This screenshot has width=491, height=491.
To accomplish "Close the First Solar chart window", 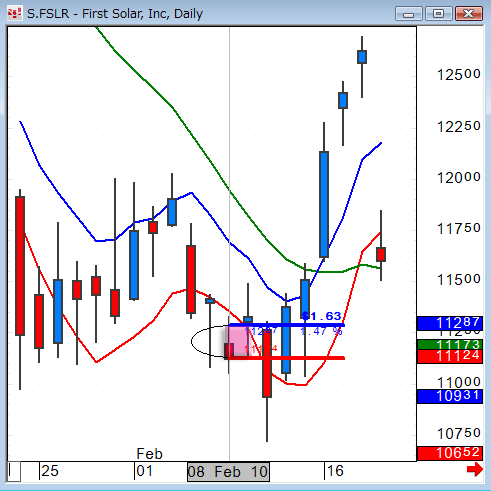I will coord(469,14).
